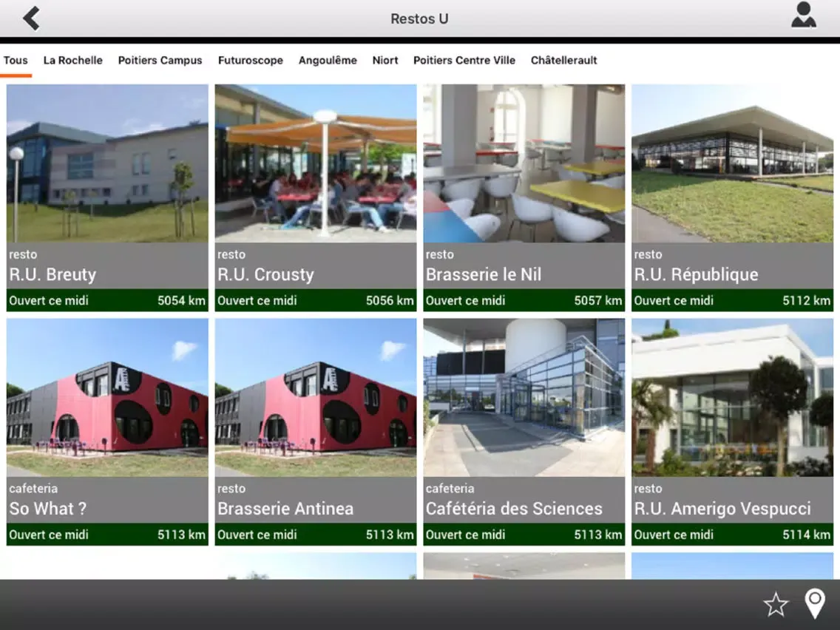Open the R.U. Crousty terrace photo
The width and height of the screenshot is (840, 630).
point(316,163)
